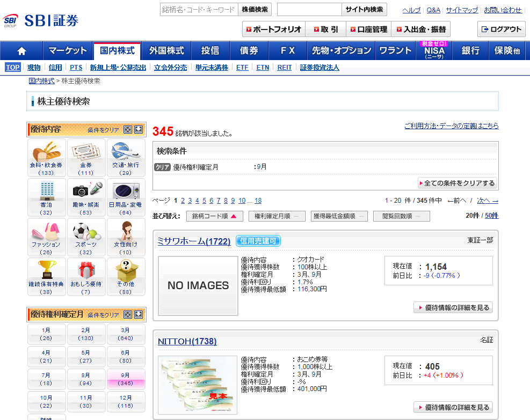
Task: Toggle the 12月 rights month filter
Action: 126,402
